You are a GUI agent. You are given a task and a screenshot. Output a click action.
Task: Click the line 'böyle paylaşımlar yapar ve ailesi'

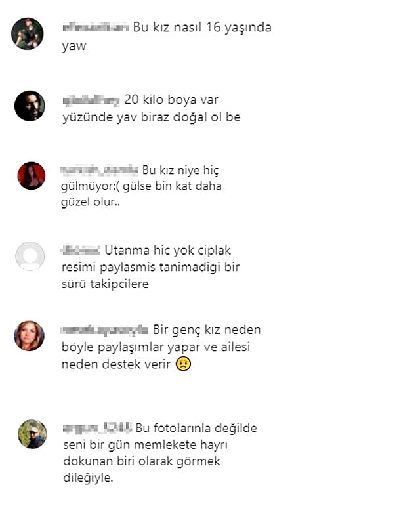[x=156, y=347]
